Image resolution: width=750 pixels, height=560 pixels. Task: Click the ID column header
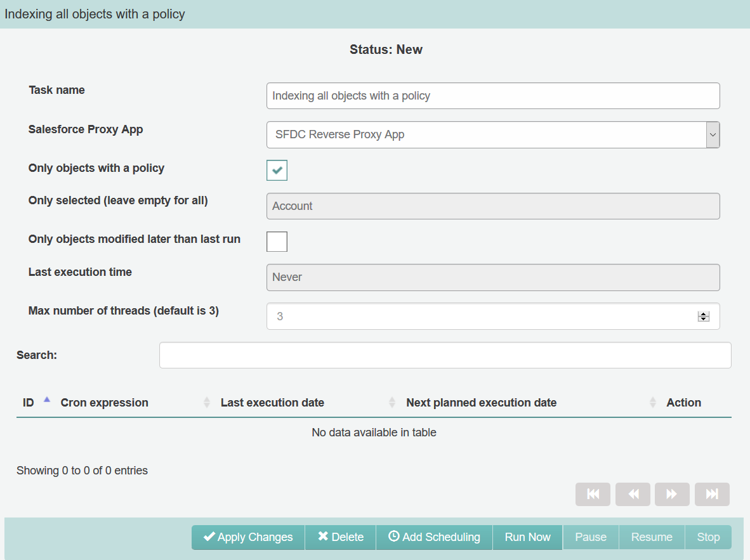(x=28, y=403)
